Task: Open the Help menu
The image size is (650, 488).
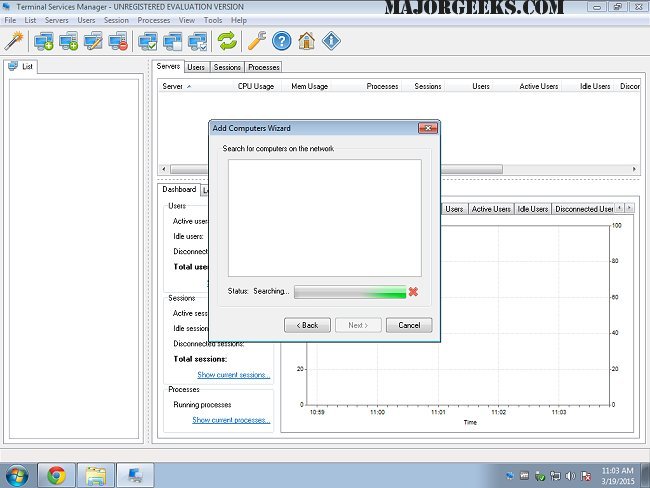Action: tap(239, 20)
